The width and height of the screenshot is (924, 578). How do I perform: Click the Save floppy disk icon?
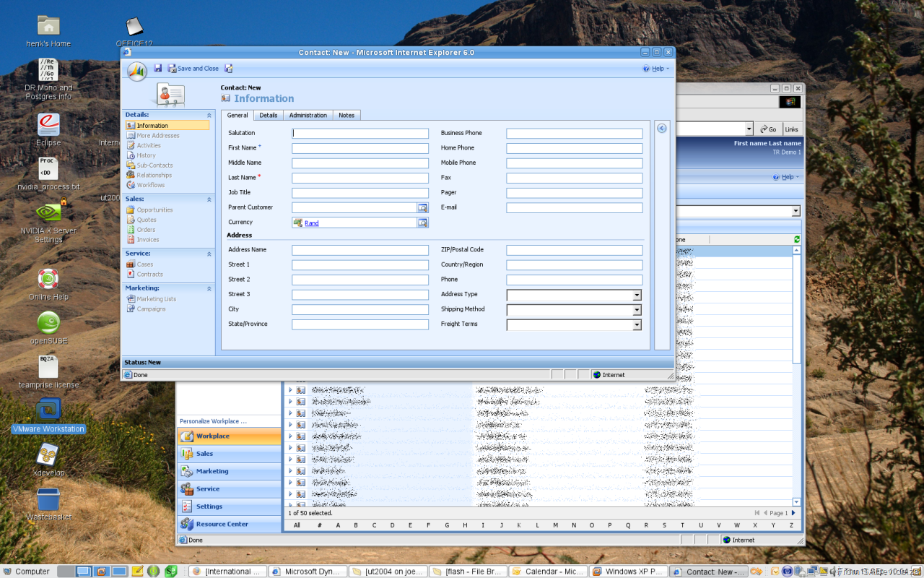[x=158, y=68]
